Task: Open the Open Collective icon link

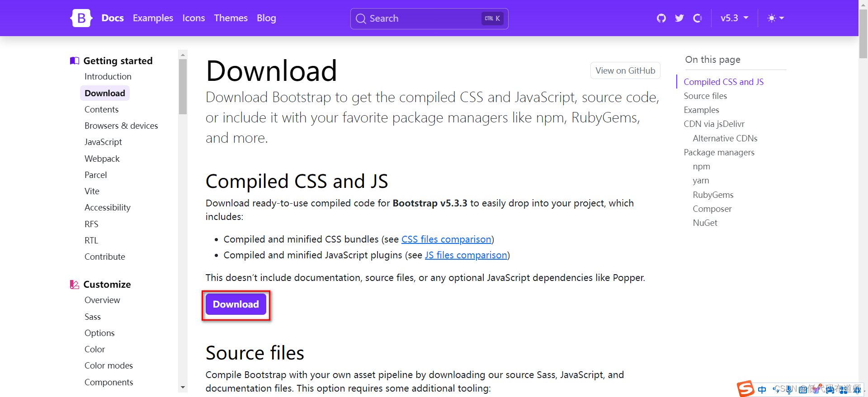Action: coord(698,18)
